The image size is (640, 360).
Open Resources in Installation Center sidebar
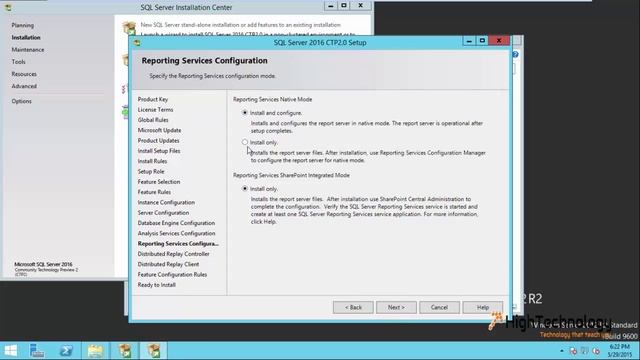click(x=24, y=74)
